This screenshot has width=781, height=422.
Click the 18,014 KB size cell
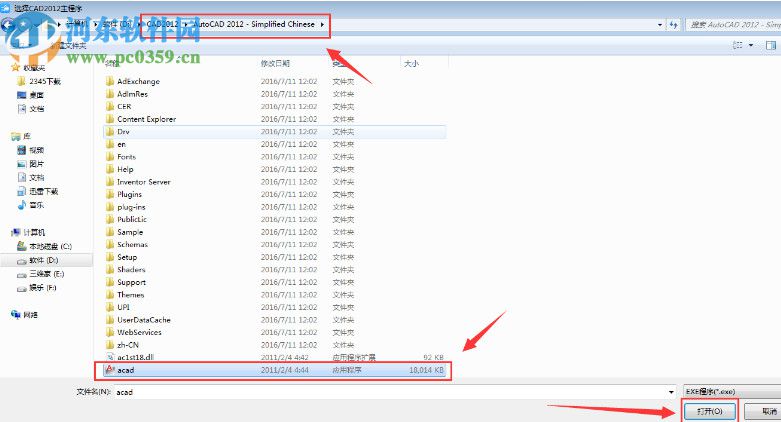[x=426, y=370]
